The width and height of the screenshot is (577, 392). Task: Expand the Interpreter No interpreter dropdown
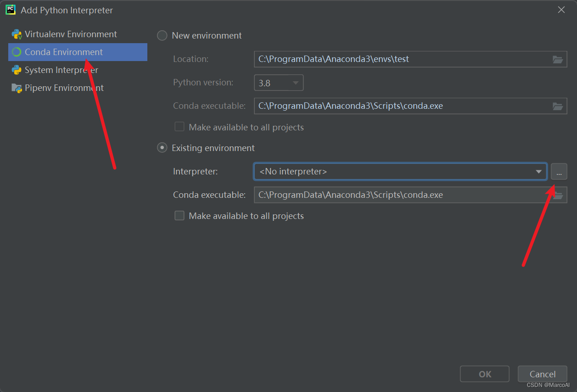click(x=400, y=172)
